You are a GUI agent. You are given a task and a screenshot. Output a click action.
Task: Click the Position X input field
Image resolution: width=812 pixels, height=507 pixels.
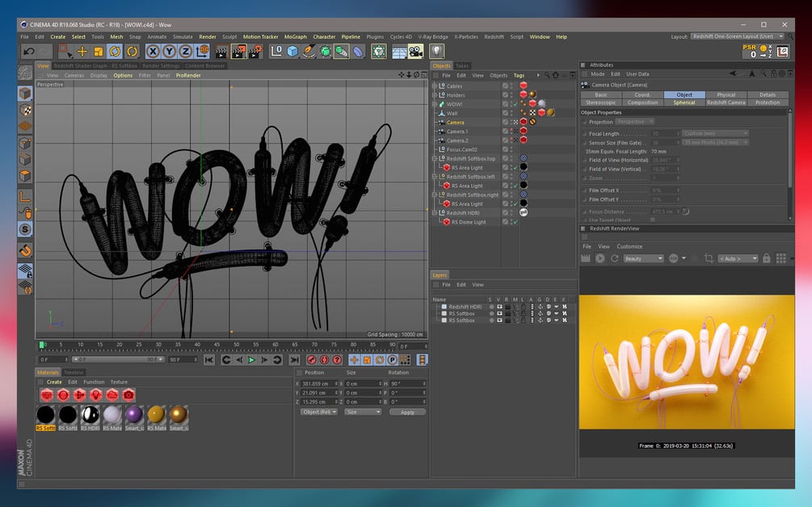tap(319, 383)
